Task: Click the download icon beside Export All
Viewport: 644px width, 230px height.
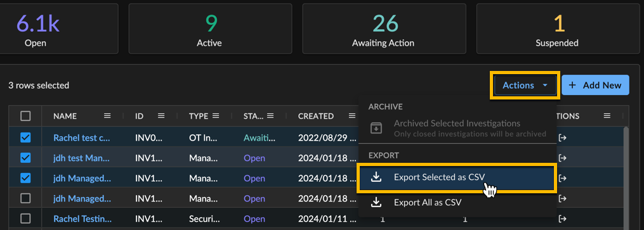Action: (376, 202)
